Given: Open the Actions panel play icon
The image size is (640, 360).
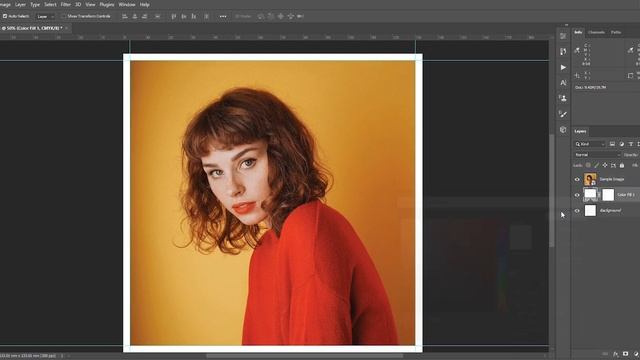Looking at the screenshot, I should tap(563, 67).
